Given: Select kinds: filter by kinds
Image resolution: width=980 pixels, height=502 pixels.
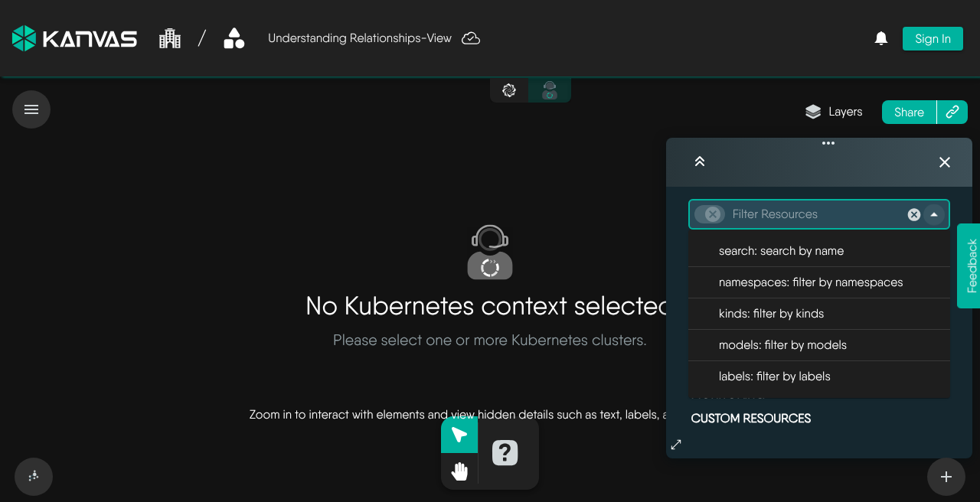Looking at the screenshot, I should click(819, 314).
